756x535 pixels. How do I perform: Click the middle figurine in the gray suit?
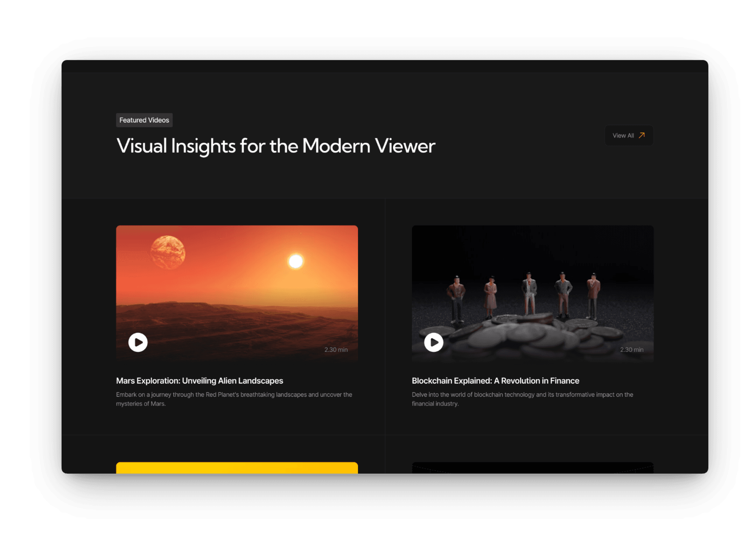pos(529,293)
